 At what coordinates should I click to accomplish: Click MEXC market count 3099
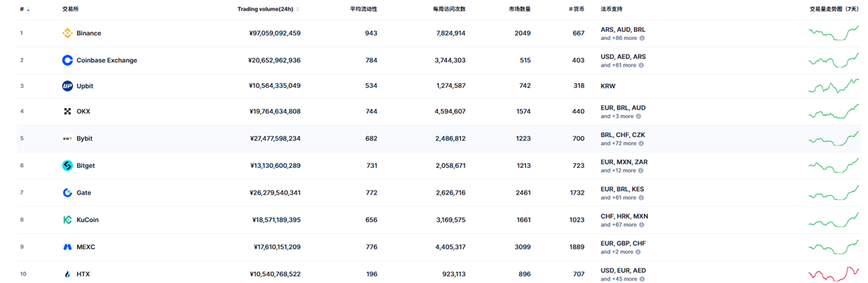pyautogui.click(x=522, y=247)
